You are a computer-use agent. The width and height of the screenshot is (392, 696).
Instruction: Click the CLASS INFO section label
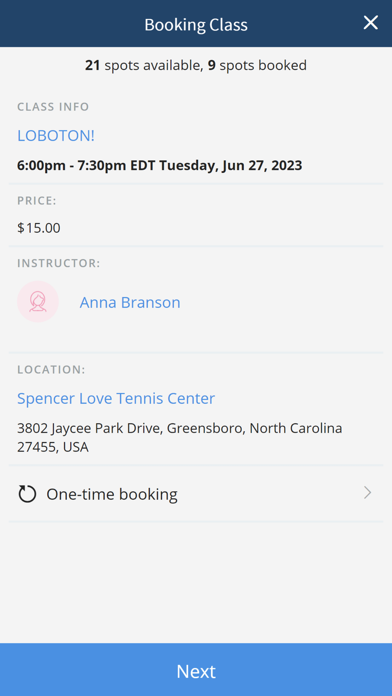click(x=53, y=107)
